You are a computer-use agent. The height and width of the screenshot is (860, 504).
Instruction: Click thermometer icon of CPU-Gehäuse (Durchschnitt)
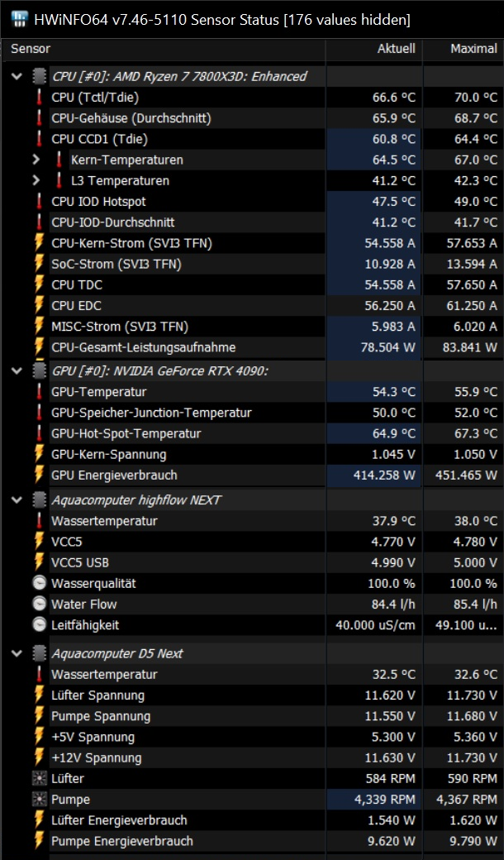(39, 118)
